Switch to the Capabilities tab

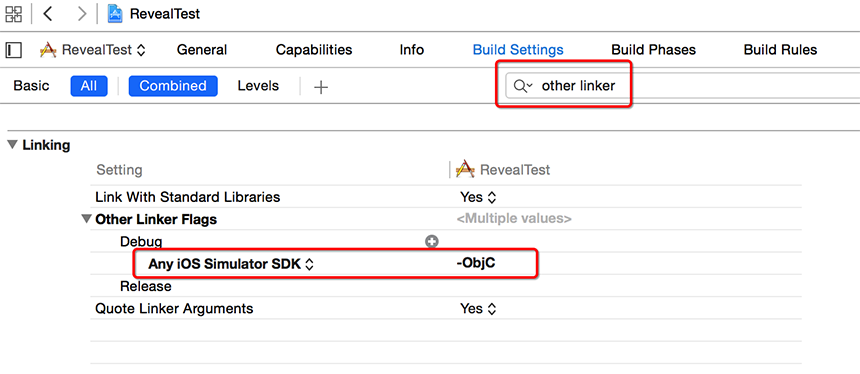[314, 50]
